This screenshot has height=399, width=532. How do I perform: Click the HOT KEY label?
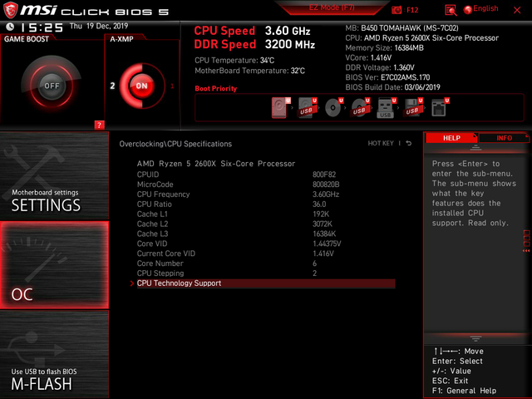tap(381, 143)
